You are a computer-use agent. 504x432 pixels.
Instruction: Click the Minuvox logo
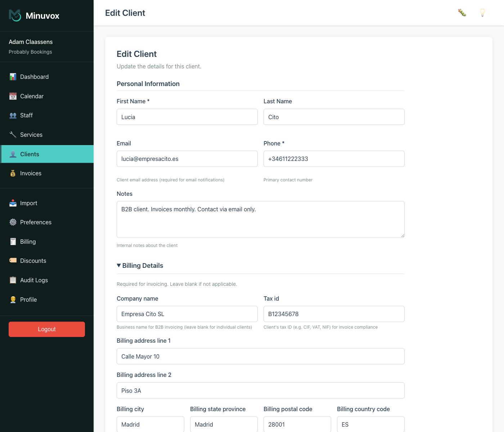33,15
